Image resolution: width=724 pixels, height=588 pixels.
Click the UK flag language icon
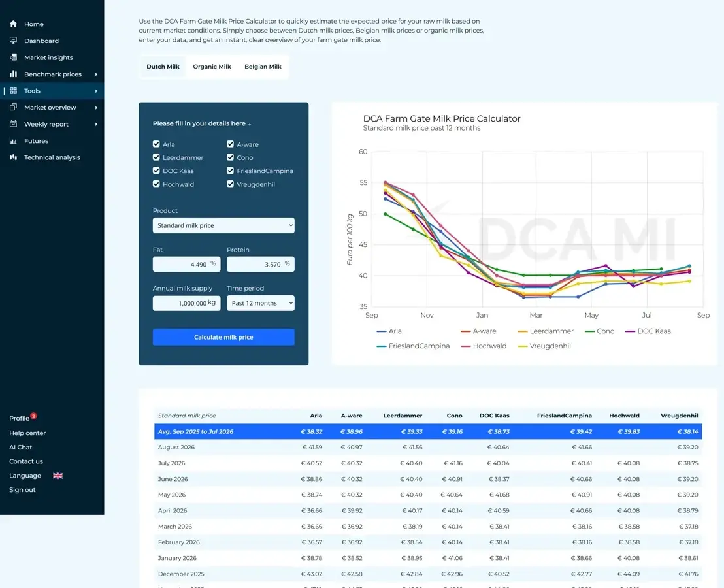coord(58,476)
